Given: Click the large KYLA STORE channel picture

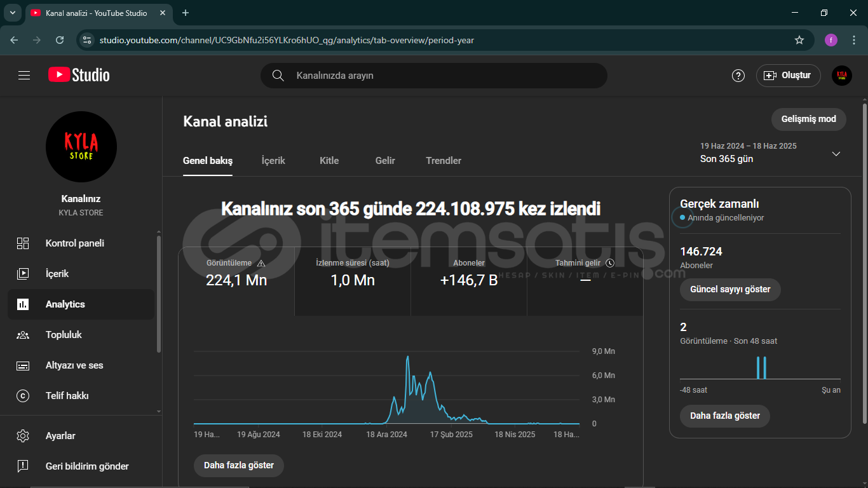Looking at the screenshot, I should pos(81,147).
